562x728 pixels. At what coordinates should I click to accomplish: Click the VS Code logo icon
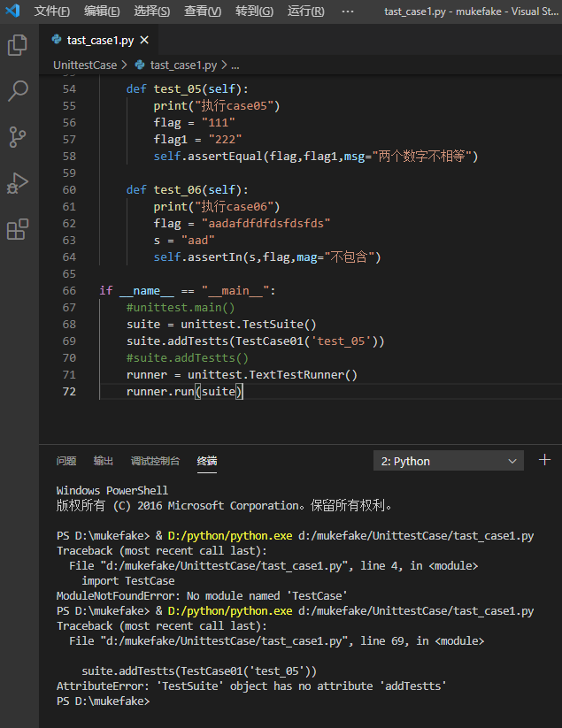(12, 11)
